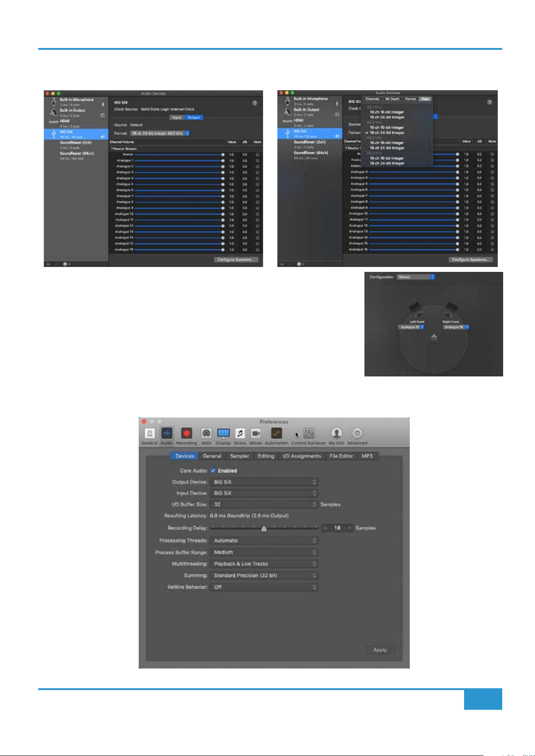This screenshot has width=535, height=756.
Task: Open I/O Buffer Size dropdown
Action: 264,504
